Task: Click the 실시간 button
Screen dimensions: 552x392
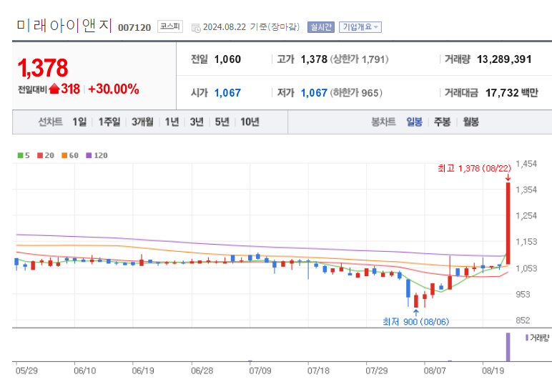Action: pyautogui.click(x=321, y=27)
